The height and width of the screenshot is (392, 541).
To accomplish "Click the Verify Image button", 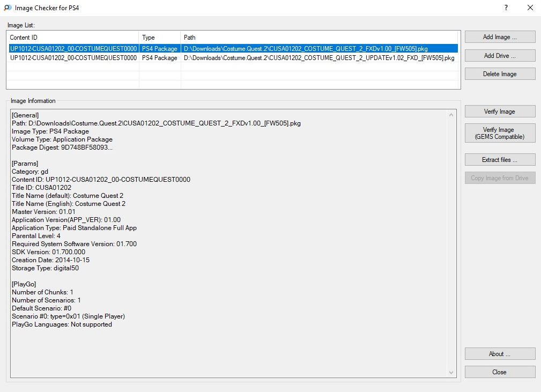I will coord(500,112).
